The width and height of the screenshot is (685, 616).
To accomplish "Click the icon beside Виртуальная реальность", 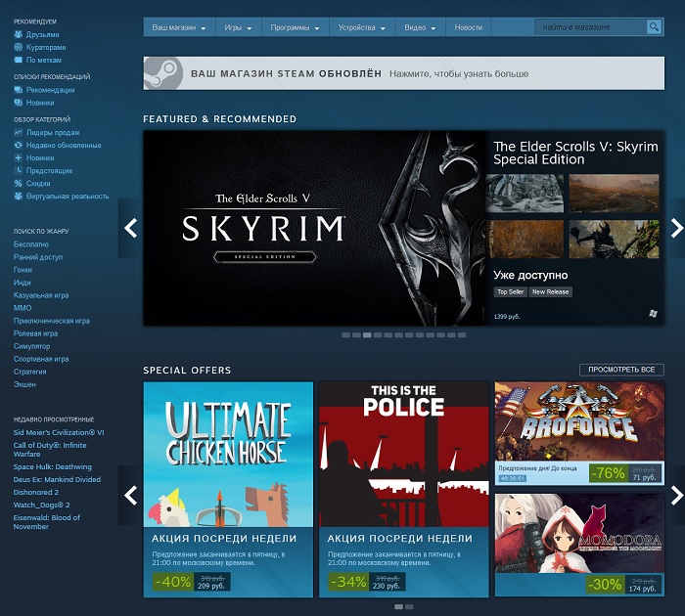I will tap(19, 196).
